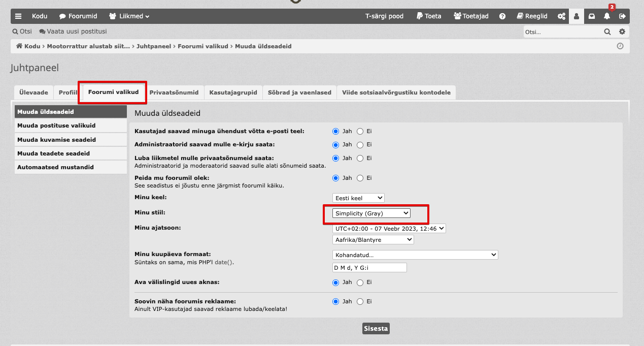Open the Aafrika/Blantyre timezone city dropdown
The height and width of the screenshot is (346, 644).
coord(373,239)
